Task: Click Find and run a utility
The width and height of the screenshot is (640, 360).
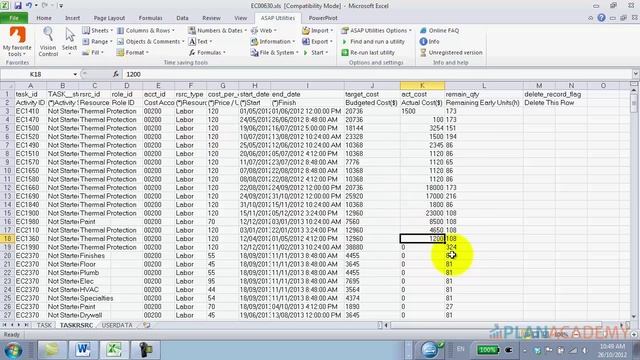Action: [373, 42]
